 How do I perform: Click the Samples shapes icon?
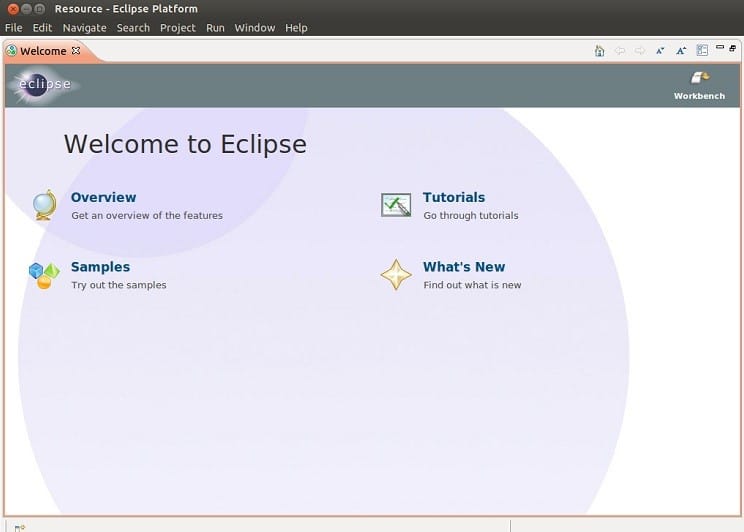click(44, 275)
